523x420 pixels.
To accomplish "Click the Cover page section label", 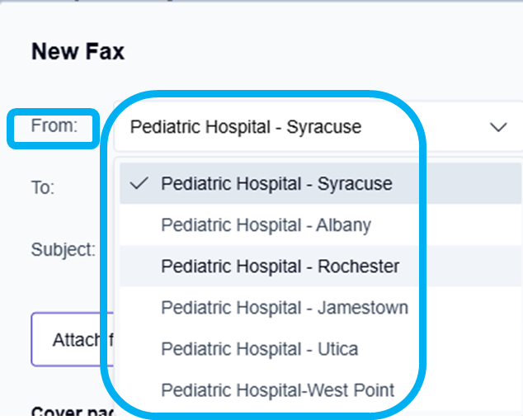I will (x=66, y=411).
